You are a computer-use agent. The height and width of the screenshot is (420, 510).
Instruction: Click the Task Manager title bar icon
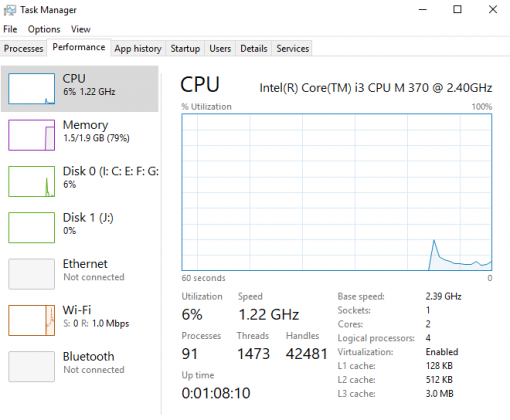[10, 10]
